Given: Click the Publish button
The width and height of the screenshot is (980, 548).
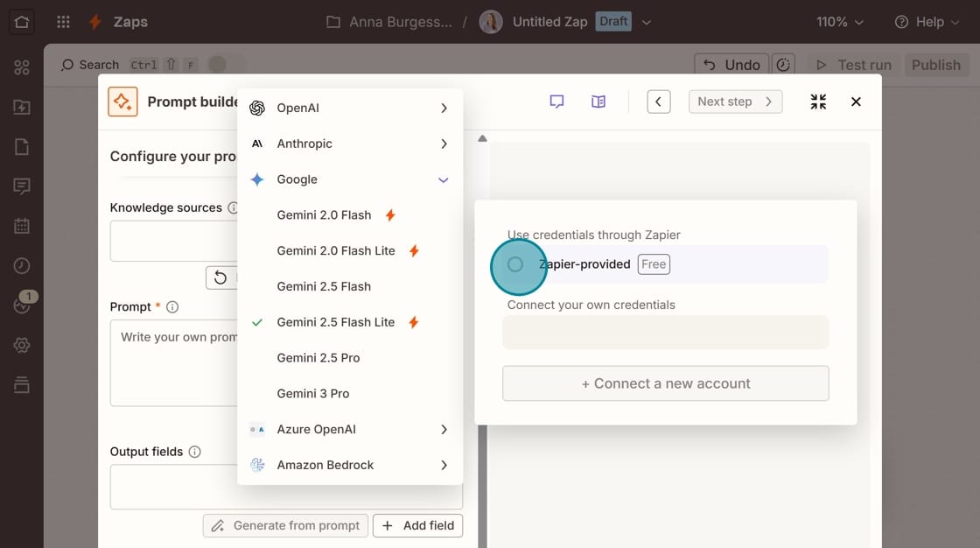Looking at the screenshot, I should coord(935,65).
